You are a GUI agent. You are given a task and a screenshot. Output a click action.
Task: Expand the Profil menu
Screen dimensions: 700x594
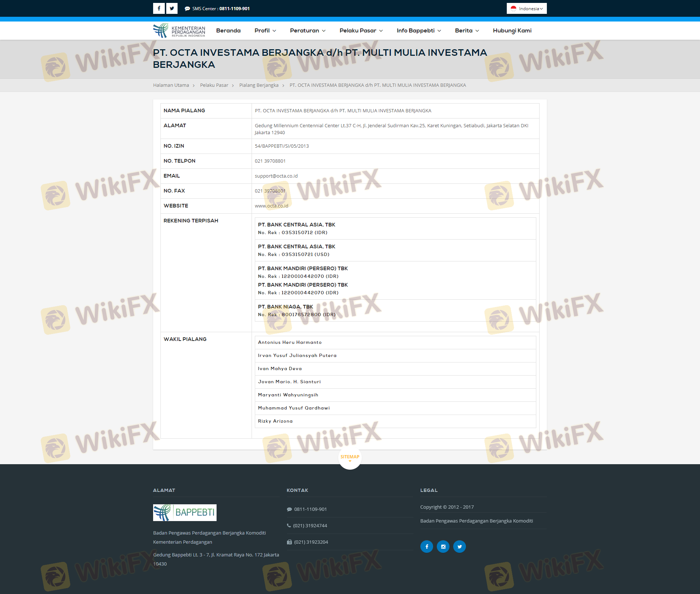(x=265, y=31)
